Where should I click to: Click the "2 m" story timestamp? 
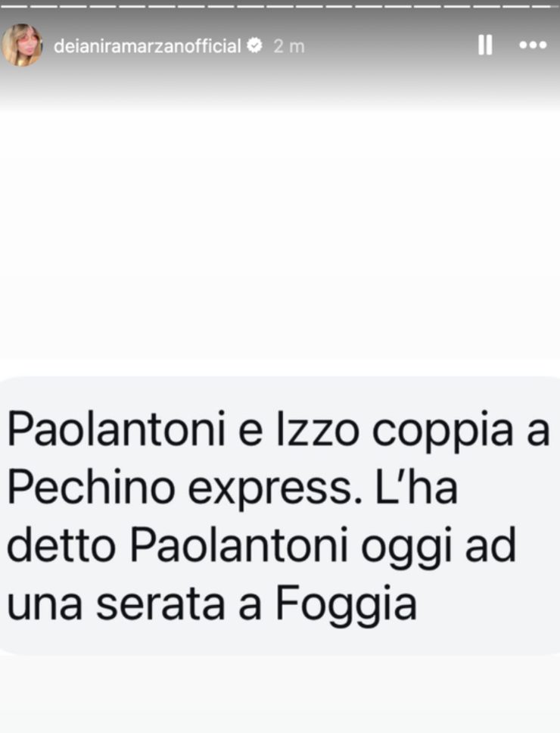(x=289, y=46)
